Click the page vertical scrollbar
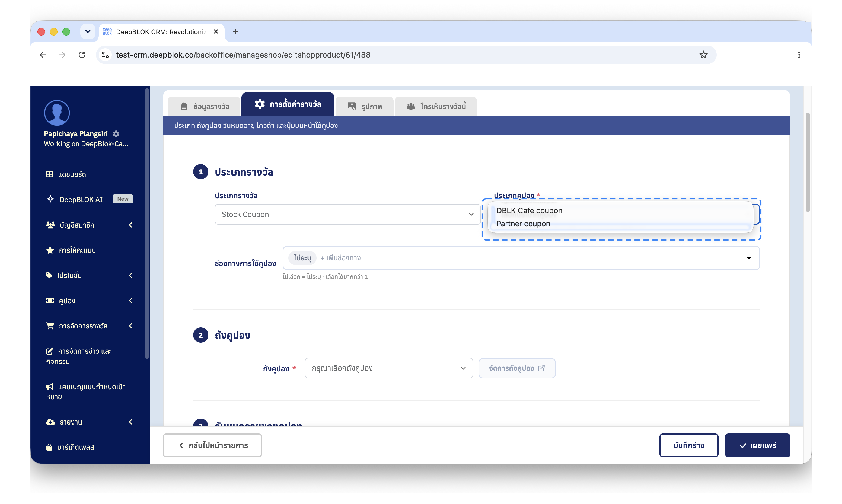The width and height of the screenshot is (842, 504). pyautogui.click(x=808, y=162)
